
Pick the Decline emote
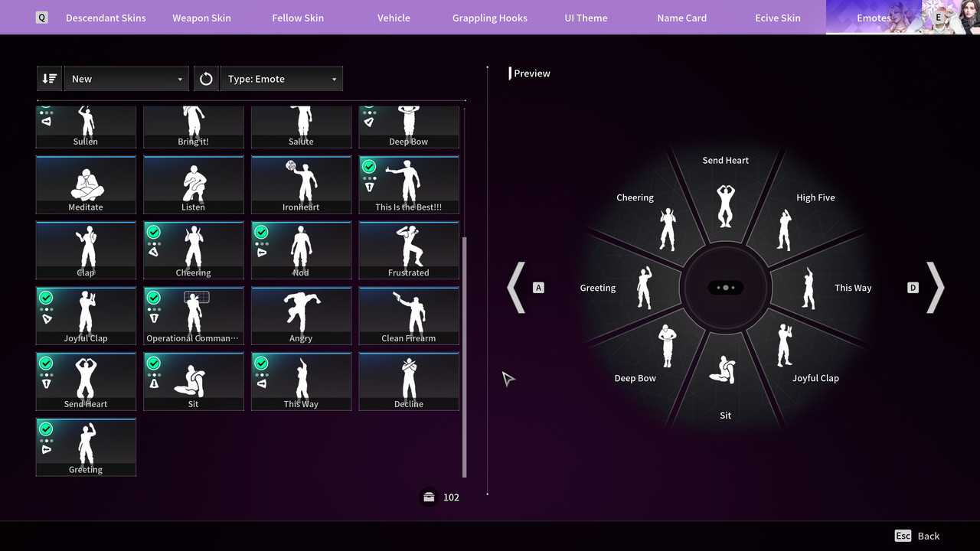tap(409, 382)
